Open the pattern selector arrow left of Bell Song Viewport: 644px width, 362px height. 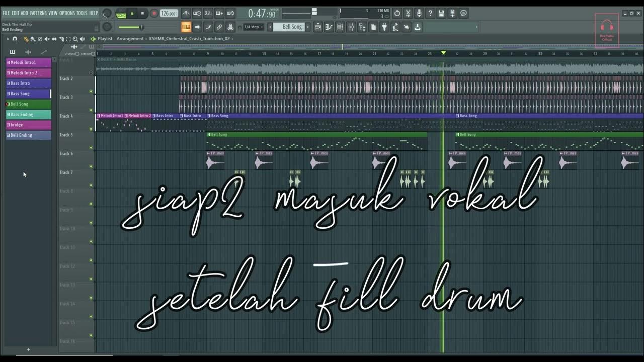coord(270,27)
